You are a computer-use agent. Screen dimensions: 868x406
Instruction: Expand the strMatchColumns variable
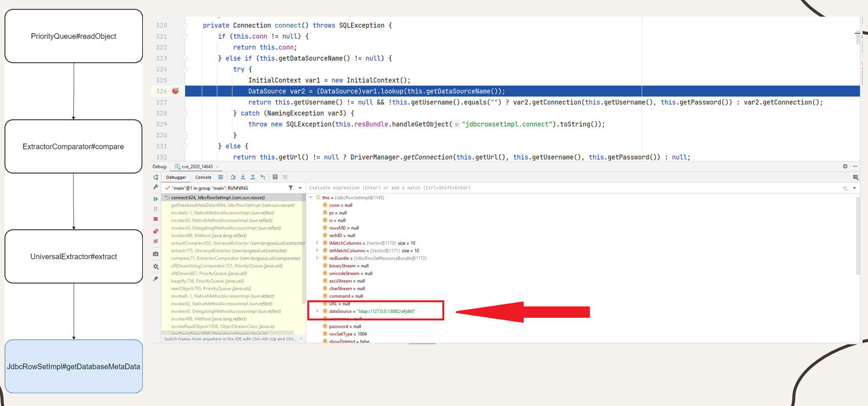[x=317, y=251]
